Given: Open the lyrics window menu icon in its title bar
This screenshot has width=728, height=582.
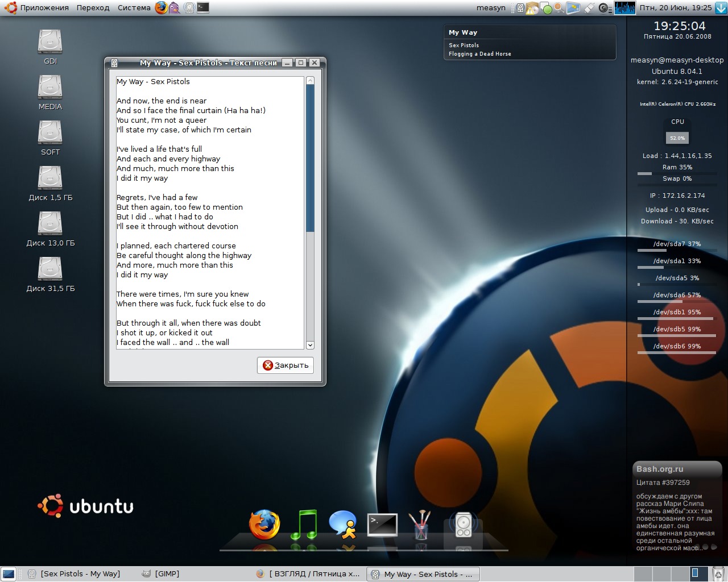Looking at the screenshot, I should [114, 63].
